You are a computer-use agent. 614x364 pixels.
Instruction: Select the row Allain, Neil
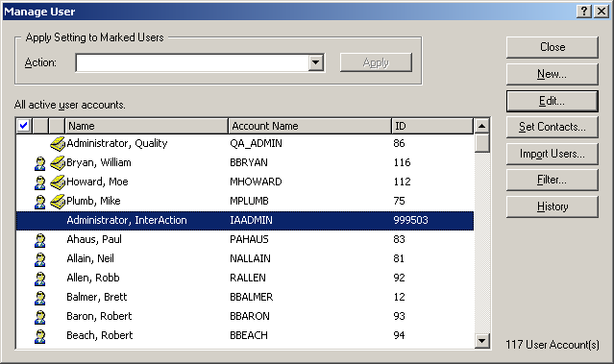(245, 258)
